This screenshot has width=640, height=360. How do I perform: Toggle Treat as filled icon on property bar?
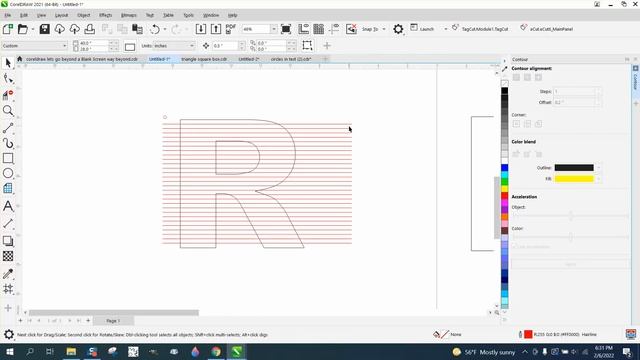pos(307,45)
